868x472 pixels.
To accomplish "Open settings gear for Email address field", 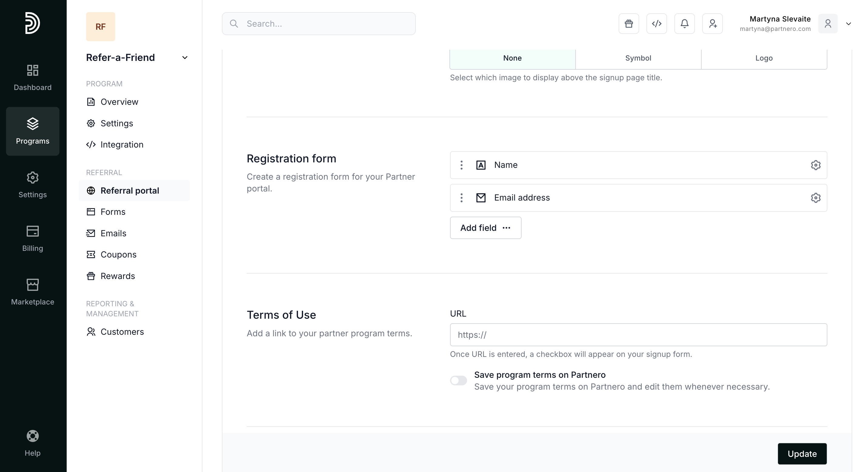I will (816, 198).
